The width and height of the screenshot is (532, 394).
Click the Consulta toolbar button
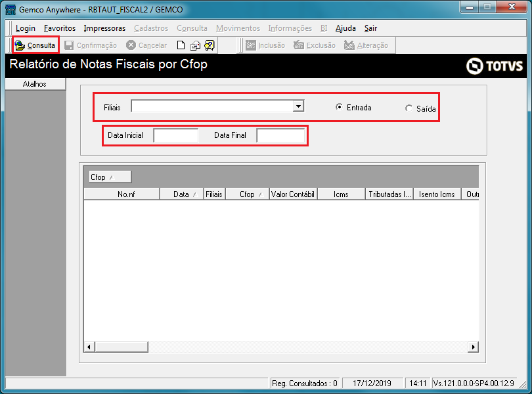(x=35, y=45)
